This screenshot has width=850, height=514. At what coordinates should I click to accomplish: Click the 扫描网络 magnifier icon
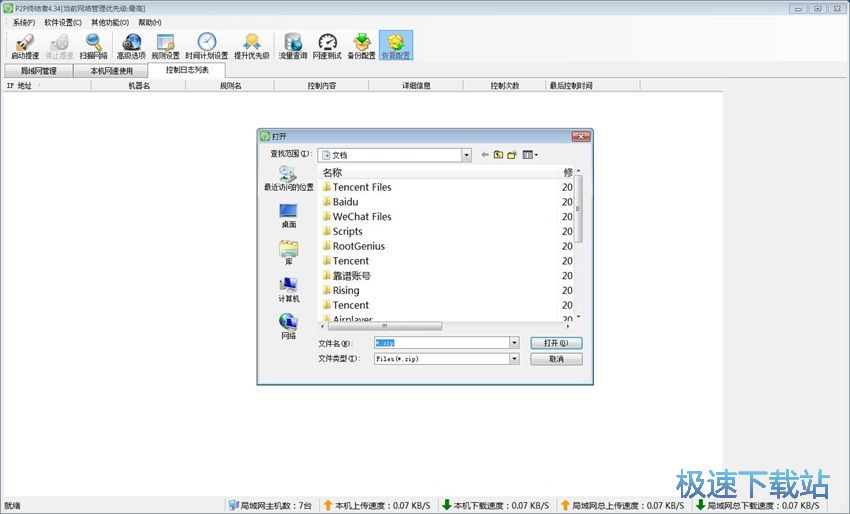pyautogui.click(x=93, y=46)
